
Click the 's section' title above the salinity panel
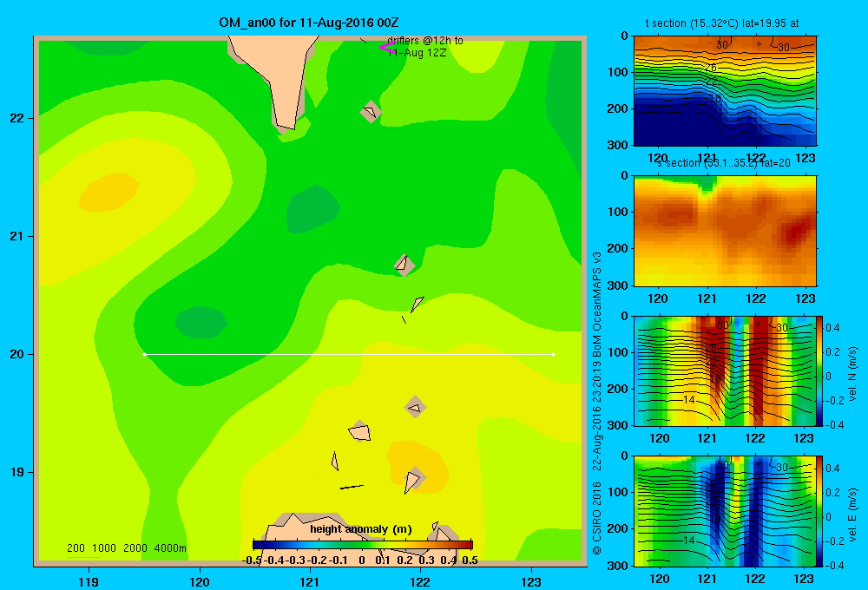723,163
